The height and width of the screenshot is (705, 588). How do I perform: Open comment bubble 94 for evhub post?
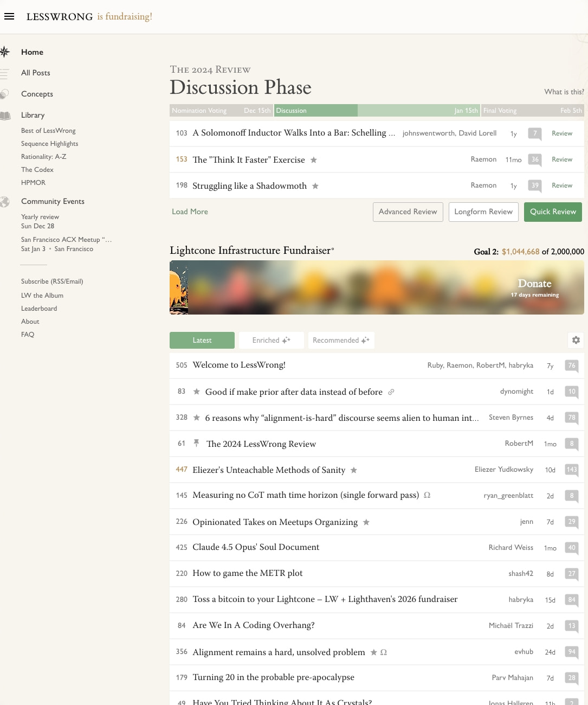click(x=572, y=652)
